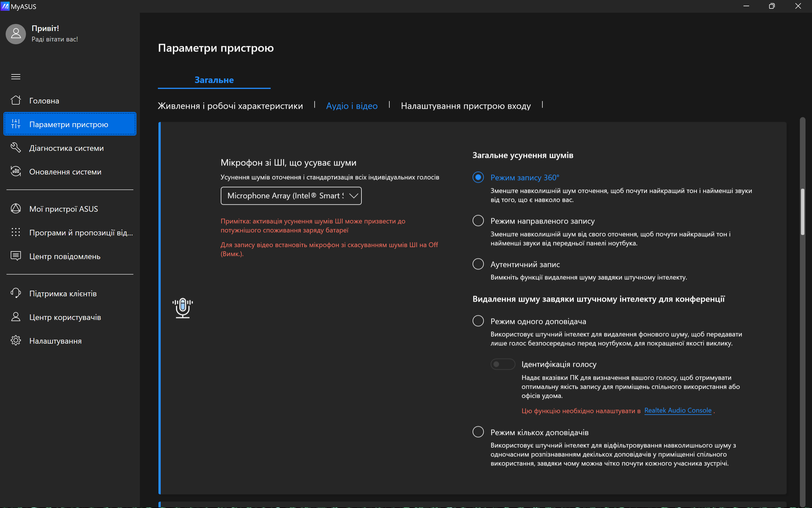812x508 pixels.
Task: Click the vertical scrollbar thumb
Action: [802, 212]
